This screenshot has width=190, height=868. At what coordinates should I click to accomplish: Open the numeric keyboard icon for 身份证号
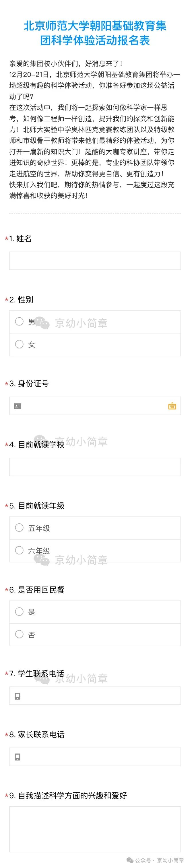coord(172,406)
